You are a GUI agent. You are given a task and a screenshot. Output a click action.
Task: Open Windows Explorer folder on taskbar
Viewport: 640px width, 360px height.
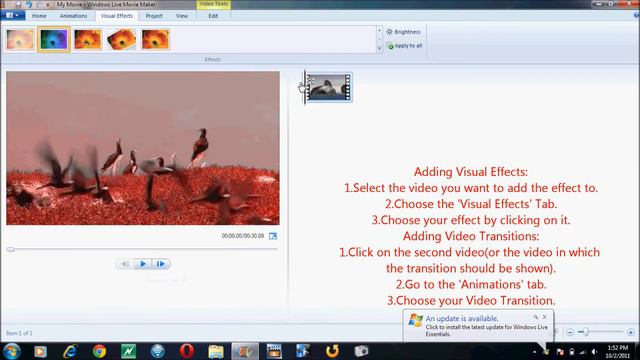pos(216,351)
